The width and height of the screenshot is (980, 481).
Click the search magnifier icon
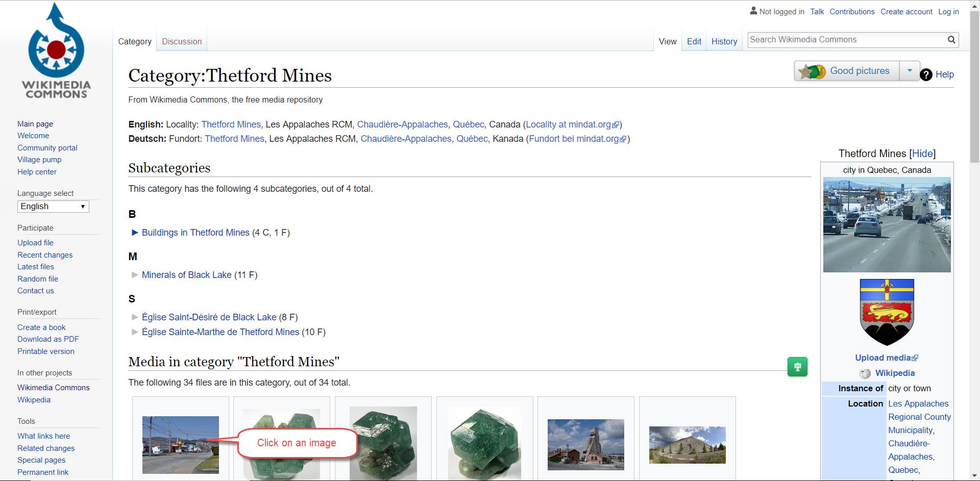point(951,39)
